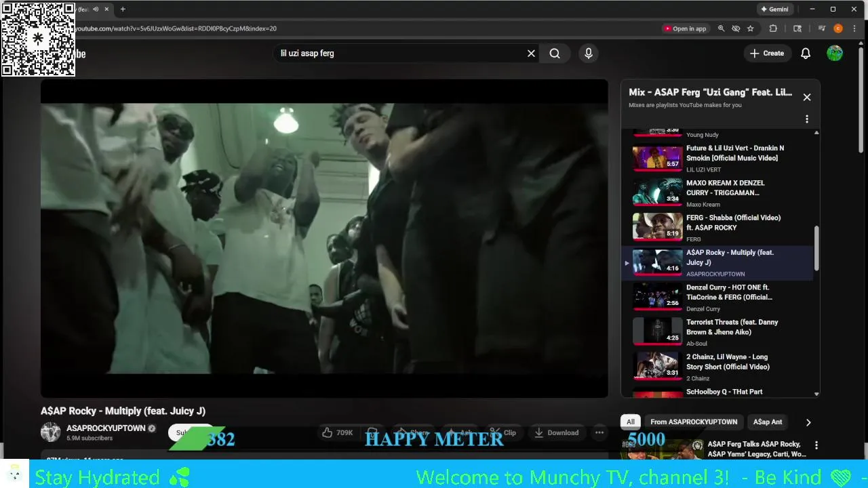Play Future & Lil Uzi Vert Drankin N Smokin
868x488 pixels.
pyautogui.click(x=719, y=158)
